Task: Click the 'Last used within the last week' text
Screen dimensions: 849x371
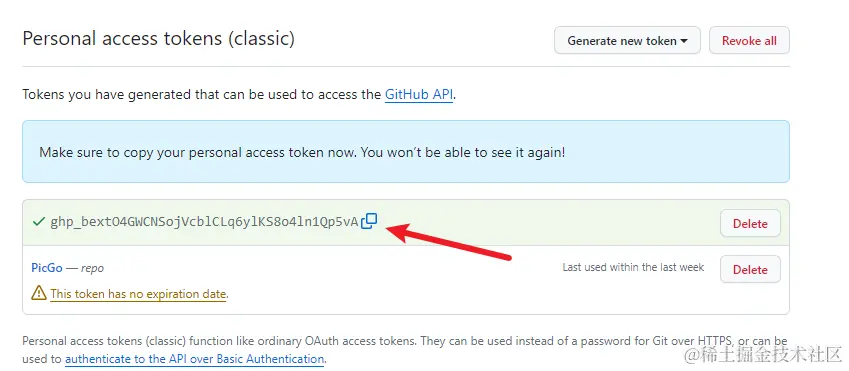Action: (633, 267)
